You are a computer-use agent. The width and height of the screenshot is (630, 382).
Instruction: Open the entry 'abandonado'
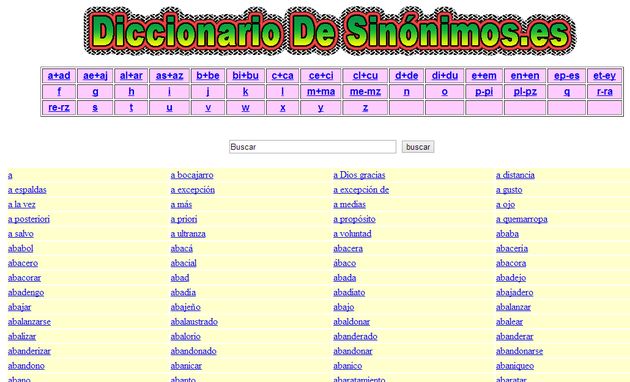[194, 351]
